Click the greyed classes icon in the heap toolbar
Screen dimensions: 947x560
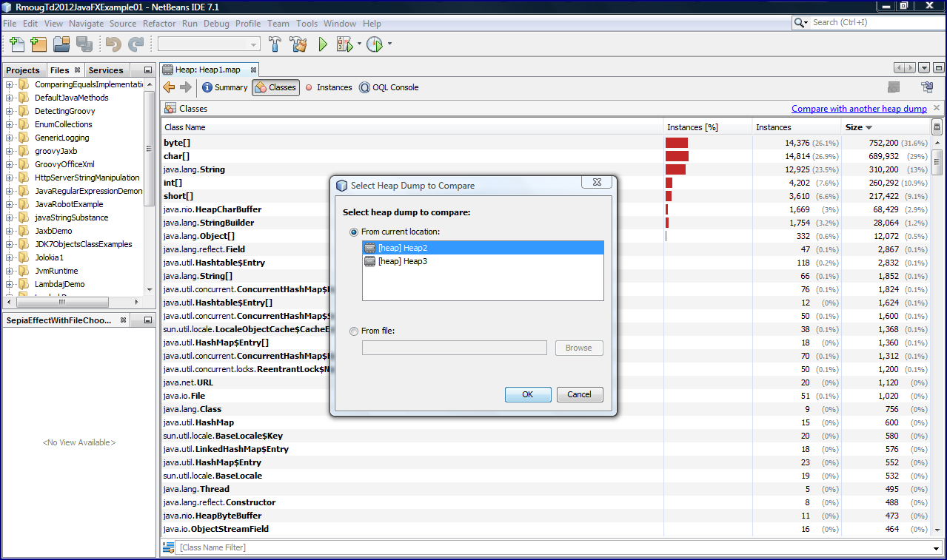coord(894,87)
